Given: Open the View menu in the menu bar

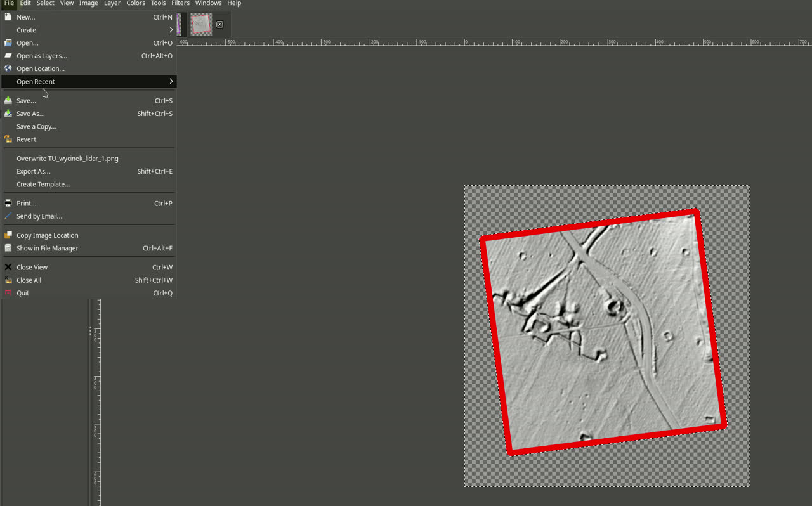Looking at the screenshot, I should click(67, 3).
